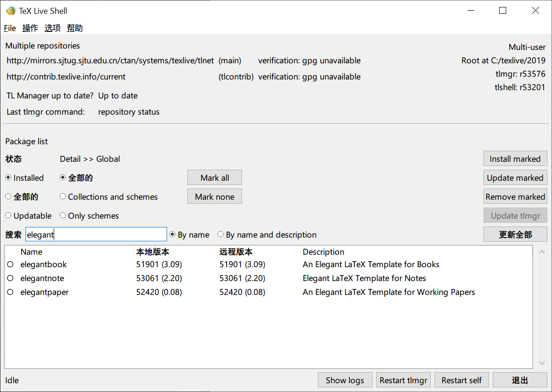Click the Remove marked button

[x=515, y=197]
